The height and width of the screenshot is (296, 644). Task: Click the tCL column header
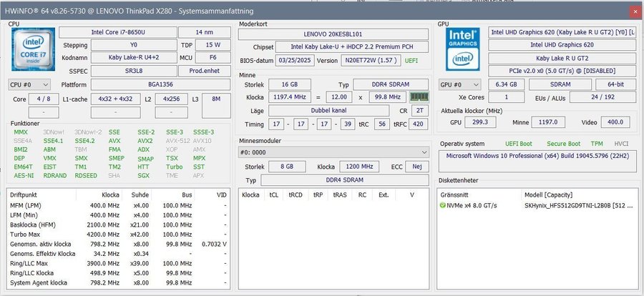(273, 195)
